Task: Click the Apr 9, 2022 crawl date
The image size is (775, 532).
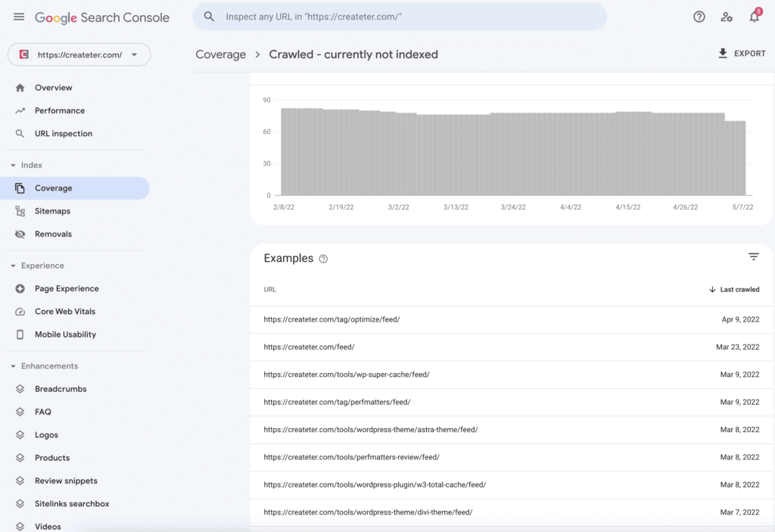Action: [x=740, y=319]
